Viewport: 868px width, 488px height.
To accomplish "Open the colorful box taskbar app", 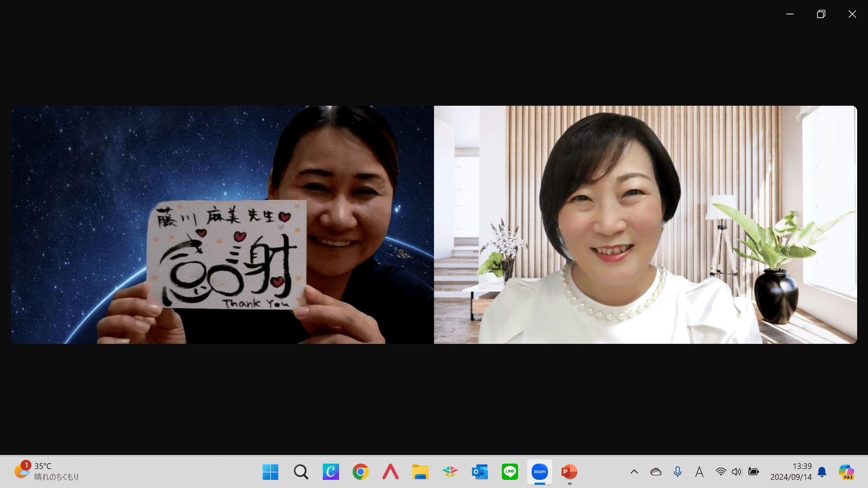I will (450, 472).
